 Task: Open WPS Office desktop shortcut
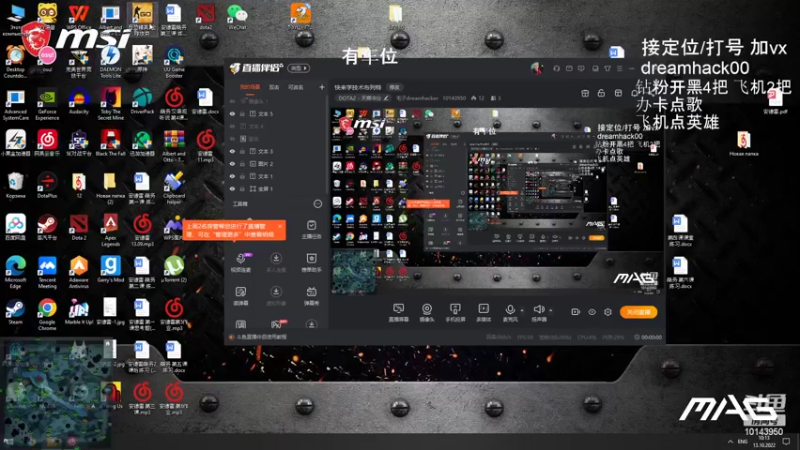point(78,17)
